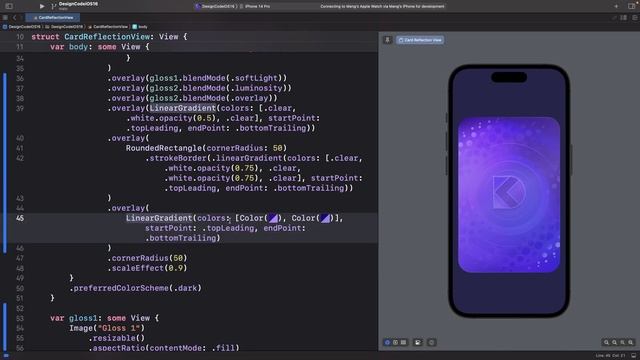
Task: Zoom in the canvas preview
Action: [x=631, y=342]
